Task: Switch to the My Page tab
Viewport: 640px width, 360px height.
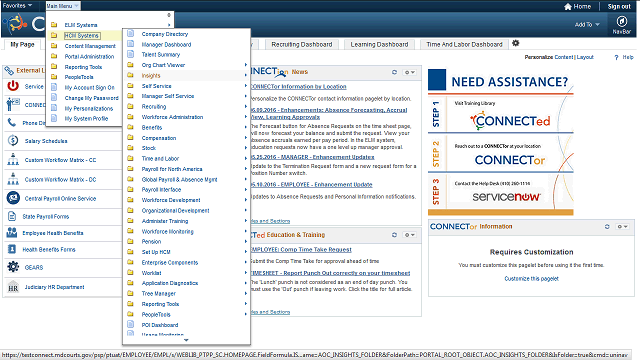Action: click(22, 44)
